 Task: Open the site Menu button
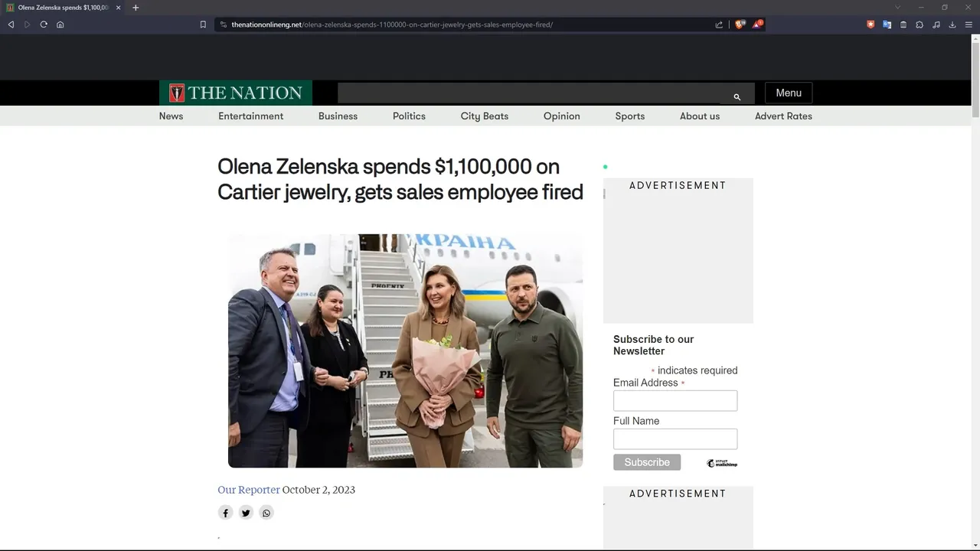789,93
